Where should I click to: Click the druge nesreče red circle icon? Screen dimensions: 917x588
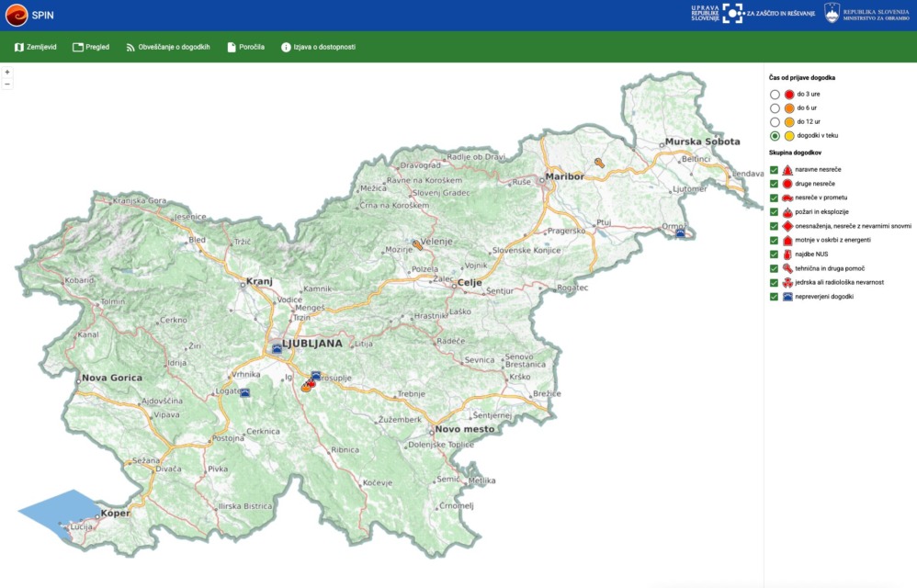point(787,184)
